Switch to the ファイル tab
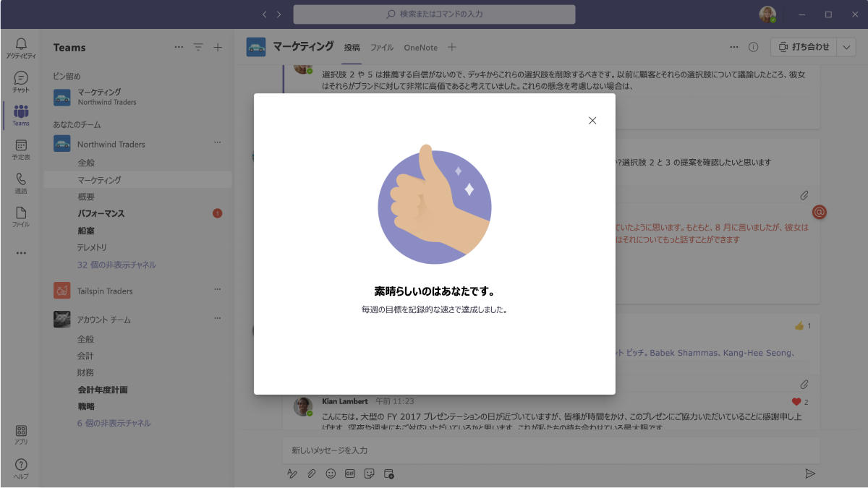The image size is (868, 488). (x=382, y=48)
